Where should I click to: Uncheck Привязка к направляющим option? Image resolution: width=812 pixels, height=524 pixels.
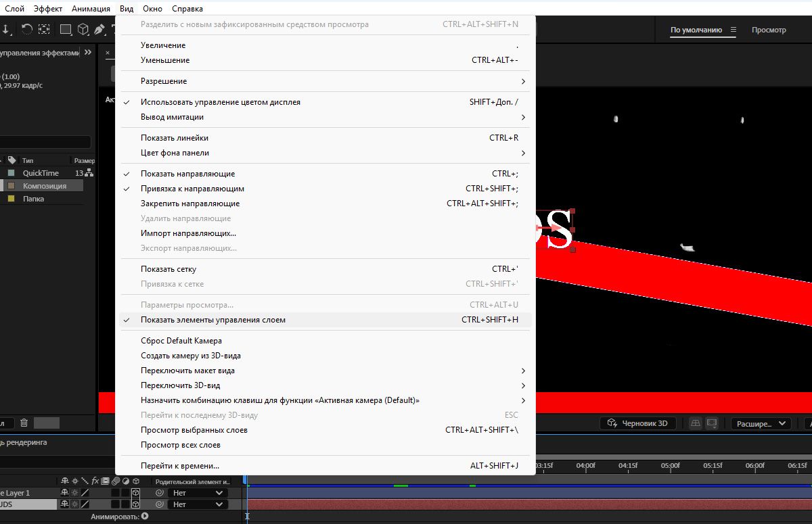pyautogui.click(x=325, y=189)
